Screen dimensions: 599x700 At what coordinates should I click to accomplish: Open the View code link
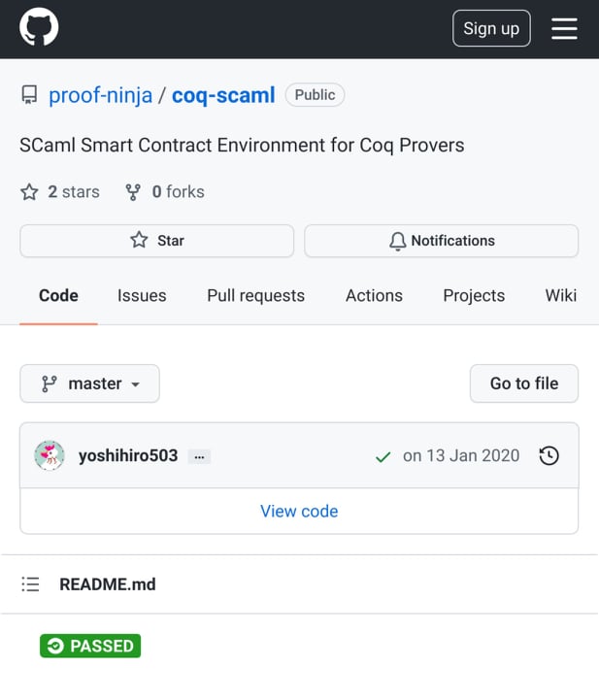[299, 512]
